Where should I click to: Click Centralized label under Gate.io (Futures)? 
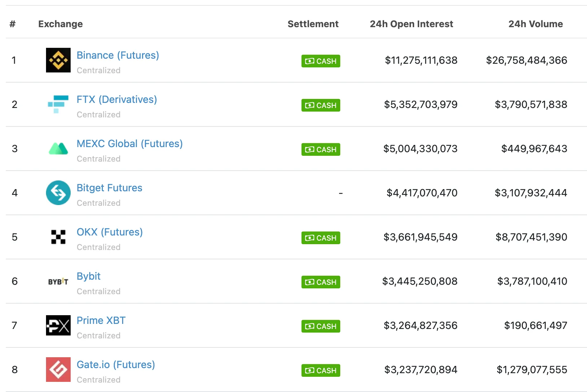99,380
